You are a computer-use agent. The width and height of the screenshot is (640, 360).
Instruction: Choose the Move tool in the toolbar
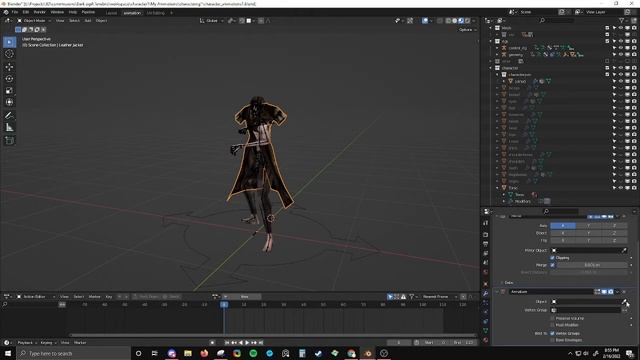[x=9, y=67]
